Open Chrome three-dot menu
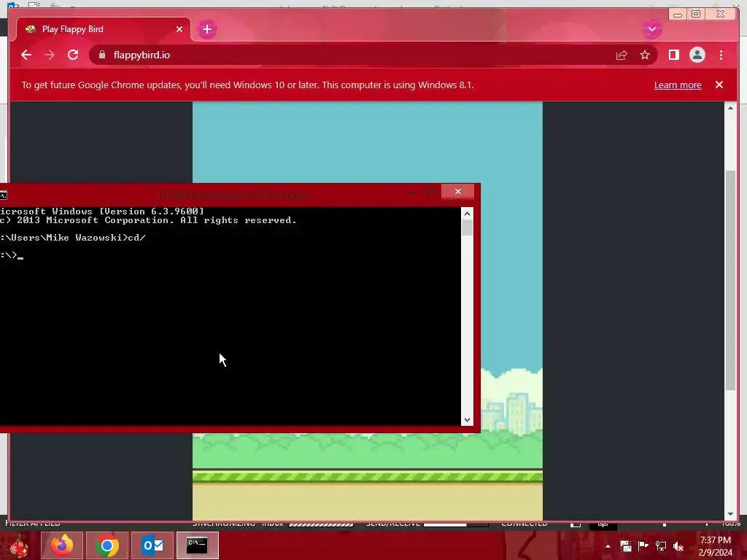747x560 pixels. point(721,55)
